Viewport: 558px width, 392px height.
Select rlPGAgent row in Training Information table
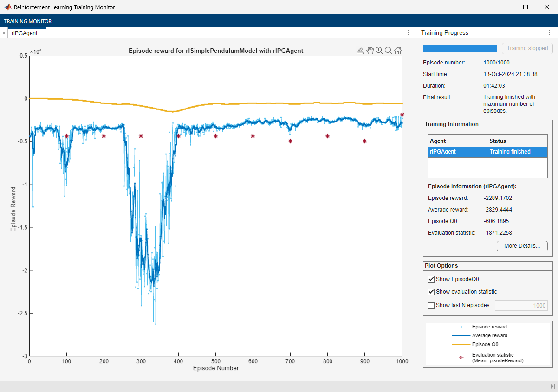(487, 152)
